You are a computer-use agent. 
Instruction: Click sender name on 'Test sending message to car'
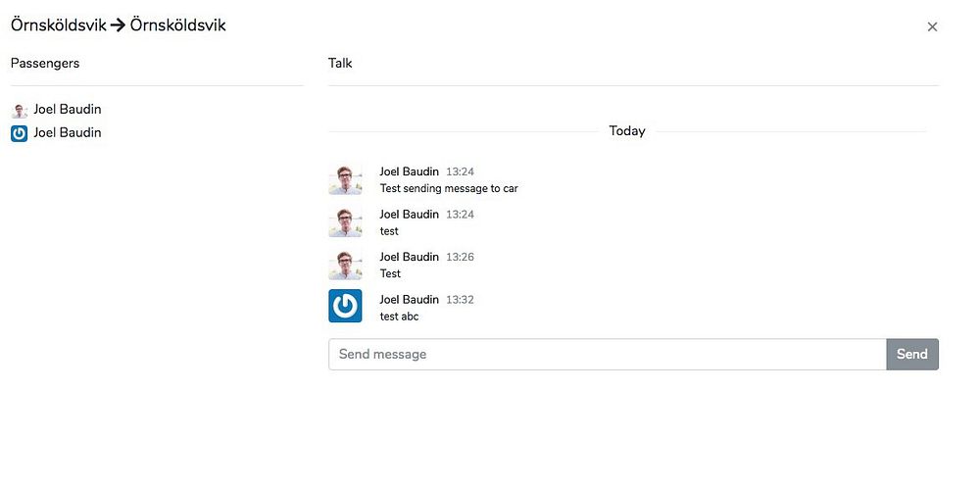tap(410, 171)
